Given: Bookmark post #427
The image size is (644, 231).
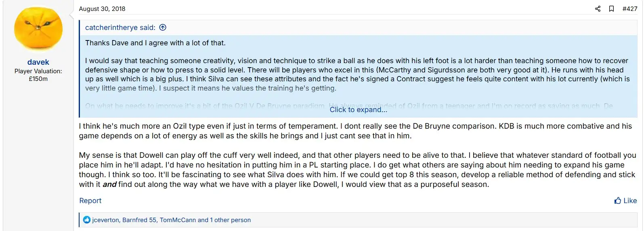Looking at the screenshot, I should pyautogui.click(x=611, y=9).
